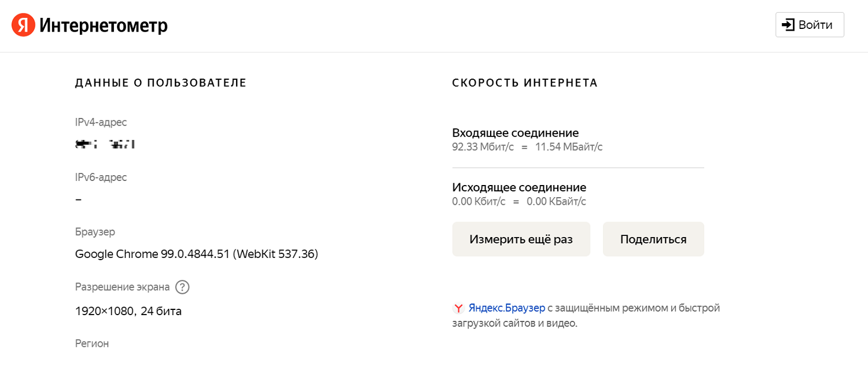The width and height of the screenshot is (868, 366).
Task: Click the question mark next to Разрешение экрана
Action: click(x=182, y=287)
